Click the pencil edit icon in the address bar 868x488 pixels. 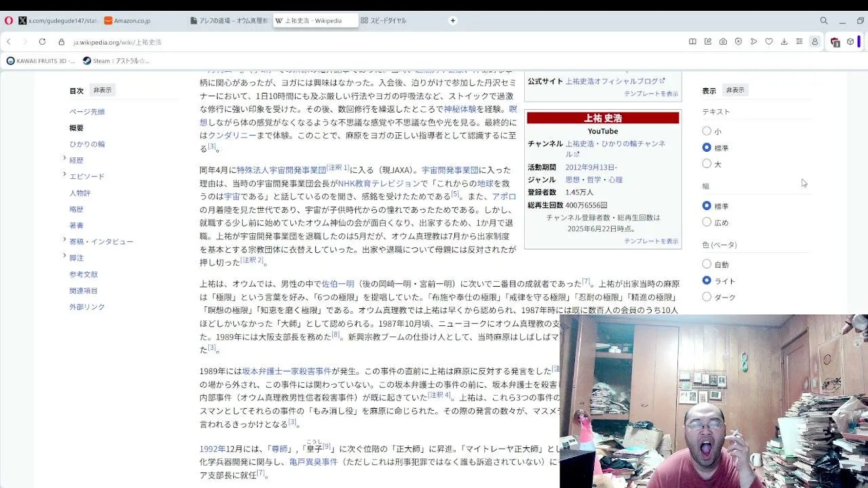708,42
